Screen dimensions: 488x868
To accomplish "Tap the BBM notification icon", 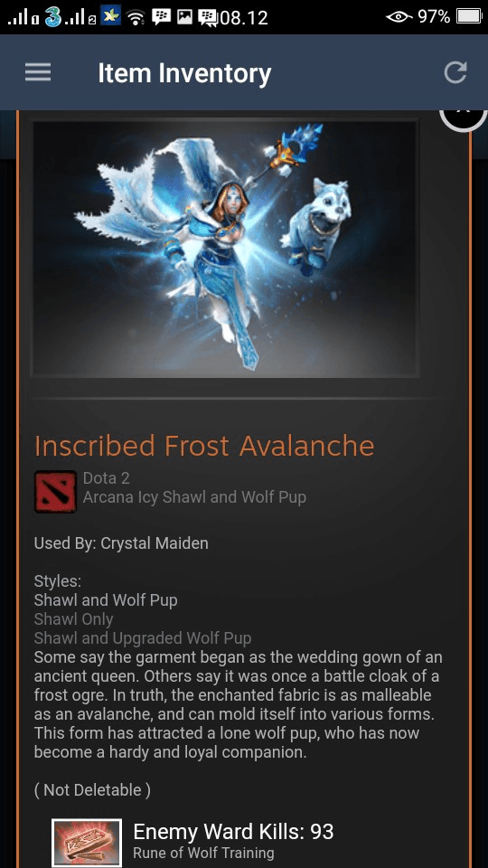I will [x=161, y=17].
